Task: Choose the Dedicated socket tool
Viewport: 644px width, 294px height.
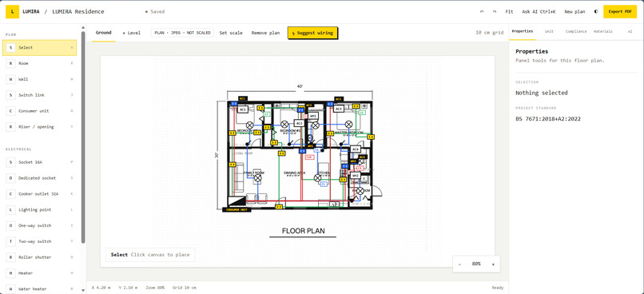Action: [x=39, y=178]
